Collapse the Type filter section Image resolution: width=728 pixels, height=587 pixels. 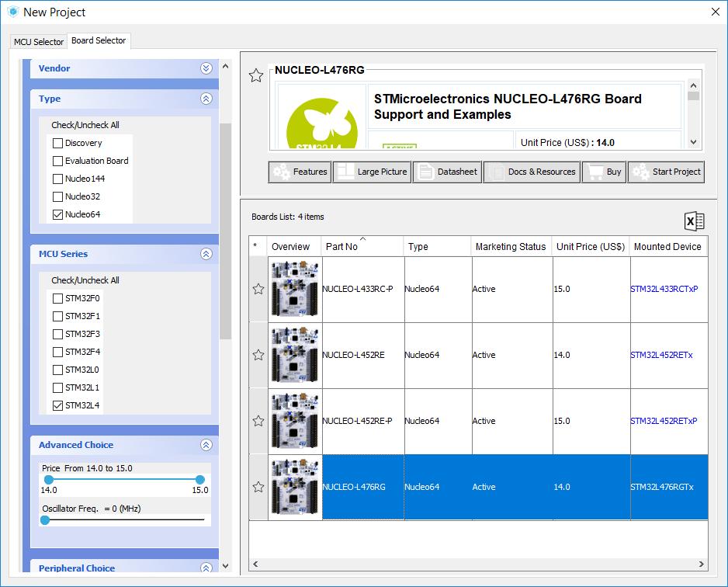[x=206, y=99]
